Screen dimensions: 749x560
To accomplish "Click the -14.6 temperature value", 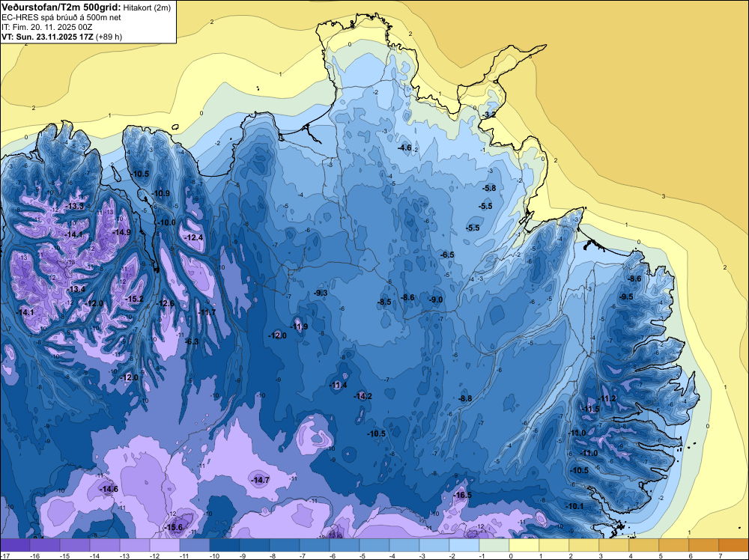I will point(109,489).
